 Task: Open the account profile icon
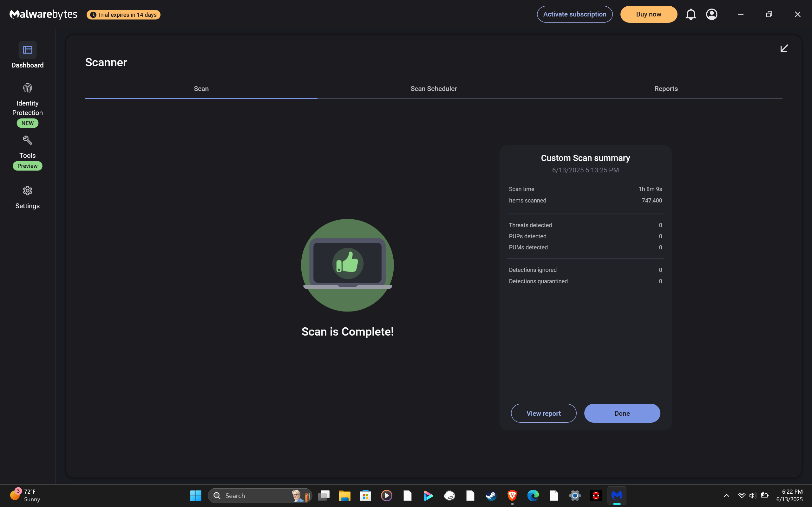pos(711,15)
